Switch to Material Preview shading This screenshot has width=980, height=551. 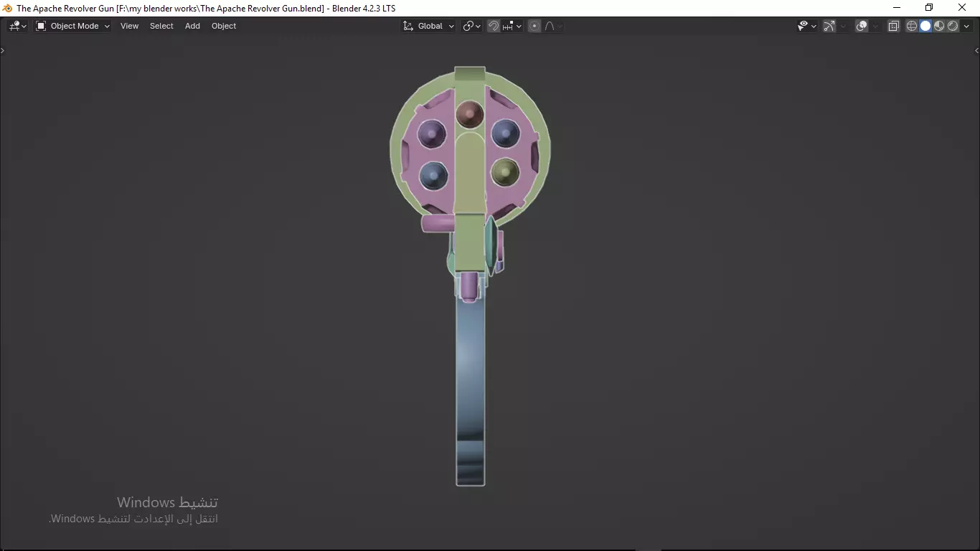pyautogui.click(x=939, y=26)
